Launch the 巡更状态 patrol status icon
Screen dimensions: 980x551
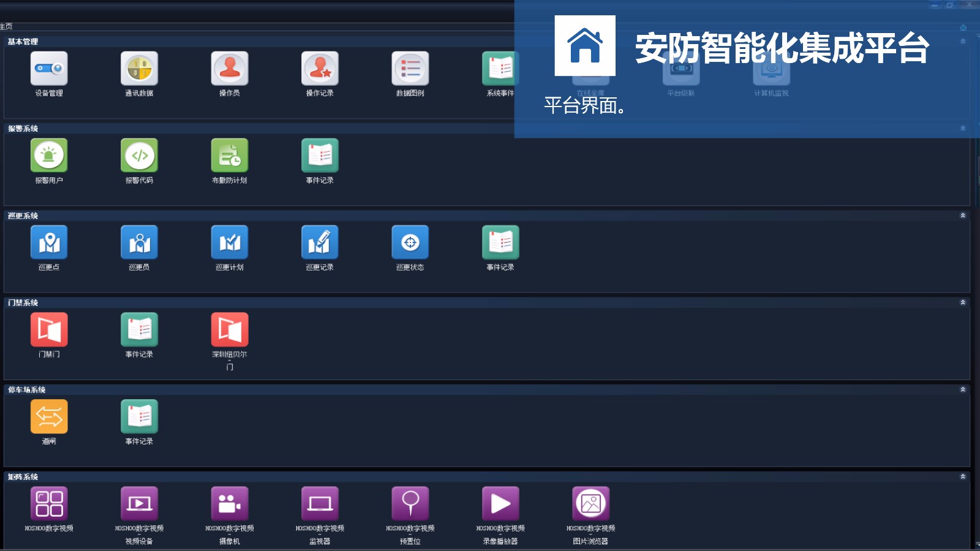410,242
